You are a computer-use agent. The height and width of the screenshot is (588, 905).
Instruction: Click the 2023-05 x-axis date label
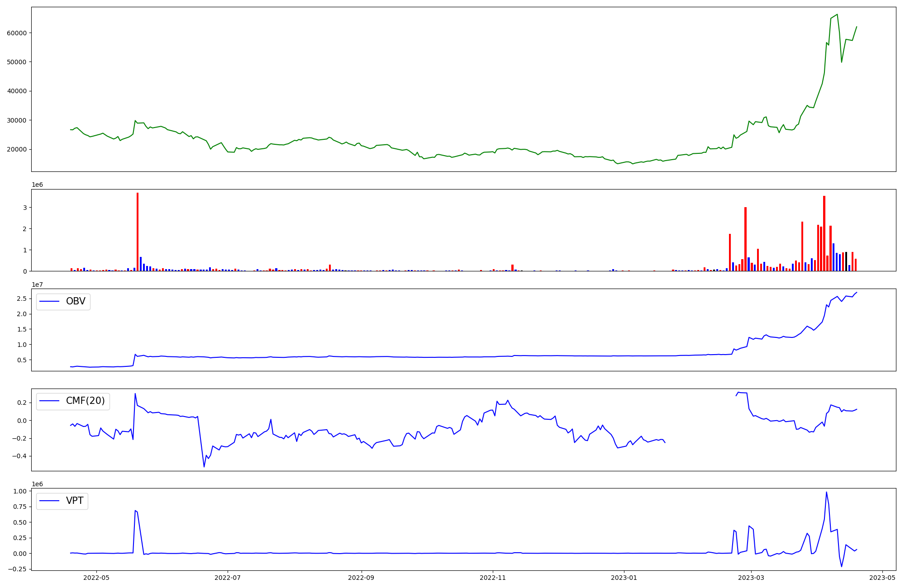[882, 578]
